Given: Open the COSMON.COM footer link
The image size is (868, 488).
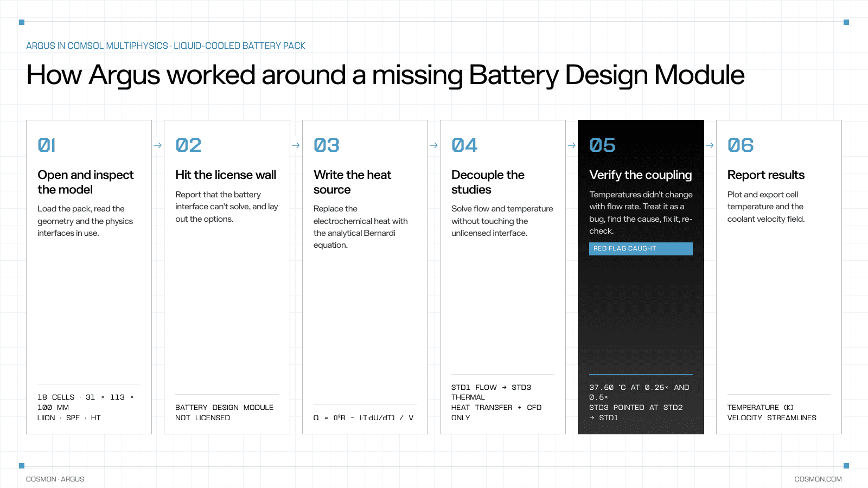Looking at the screenshot, I should tap(818, 479).
